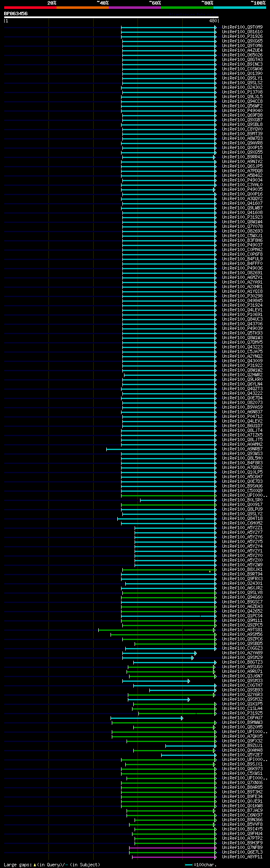Select label UniRef100_Q9XGB7

click(x=242, y=120)
